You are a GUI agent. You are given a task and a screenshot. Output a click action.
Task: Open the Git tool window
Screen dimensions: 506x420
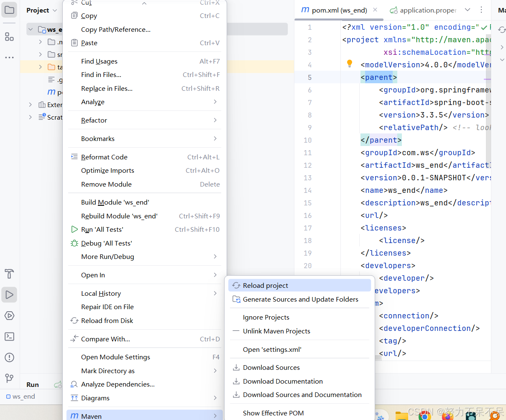9,378
